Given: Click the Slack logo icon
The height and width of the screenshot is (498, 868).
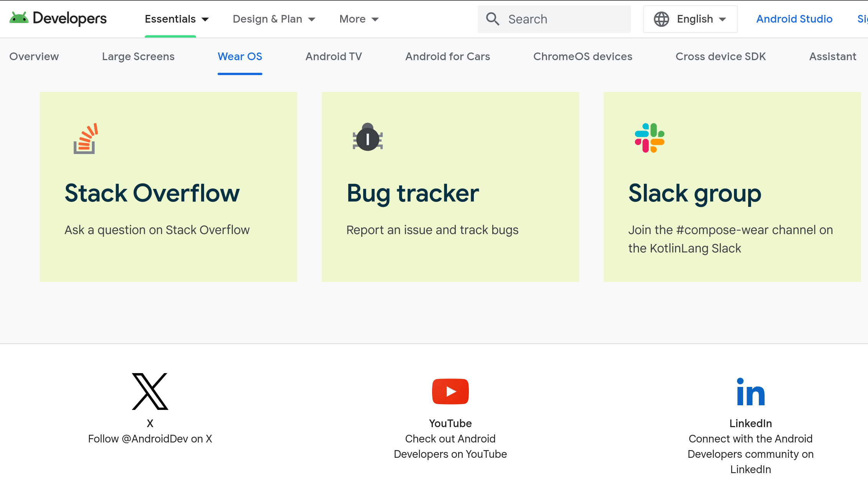Looking at the screenshot, I should pos(650,138).
